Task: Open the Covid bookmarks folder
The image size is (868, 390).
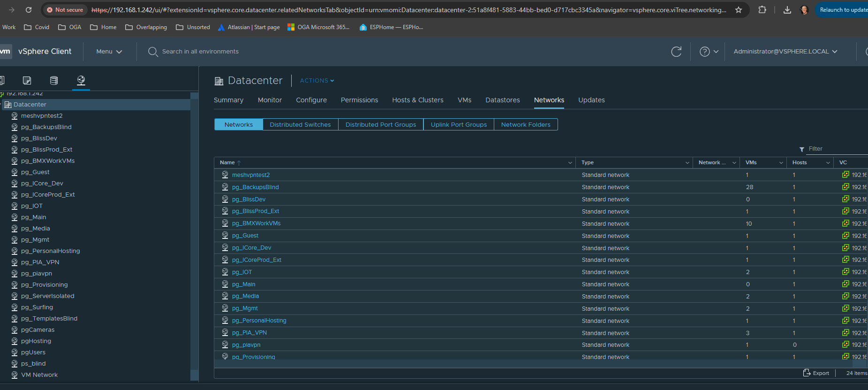Action: pyautogui.click(x=37, y=27)
